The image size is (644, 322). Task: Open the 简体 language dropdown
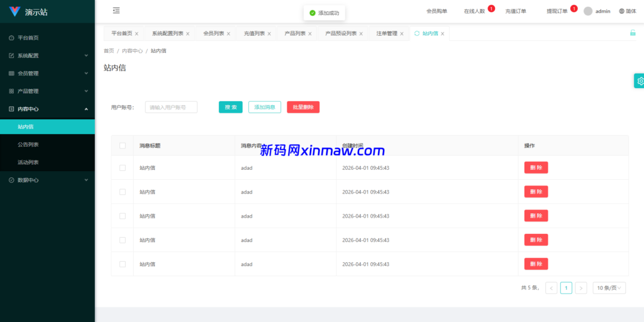click(628, 11)
